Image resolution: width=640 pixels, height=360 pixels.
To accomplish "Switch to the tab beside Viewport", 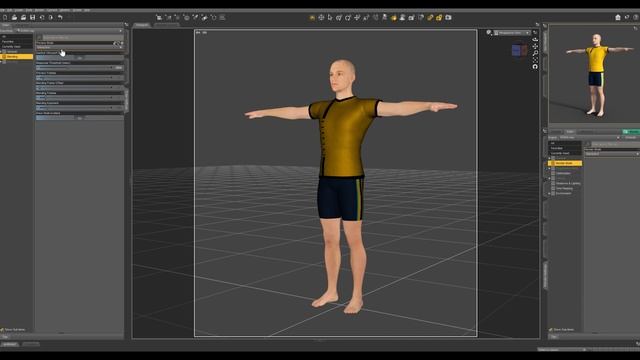I will (x=166, y=25).
